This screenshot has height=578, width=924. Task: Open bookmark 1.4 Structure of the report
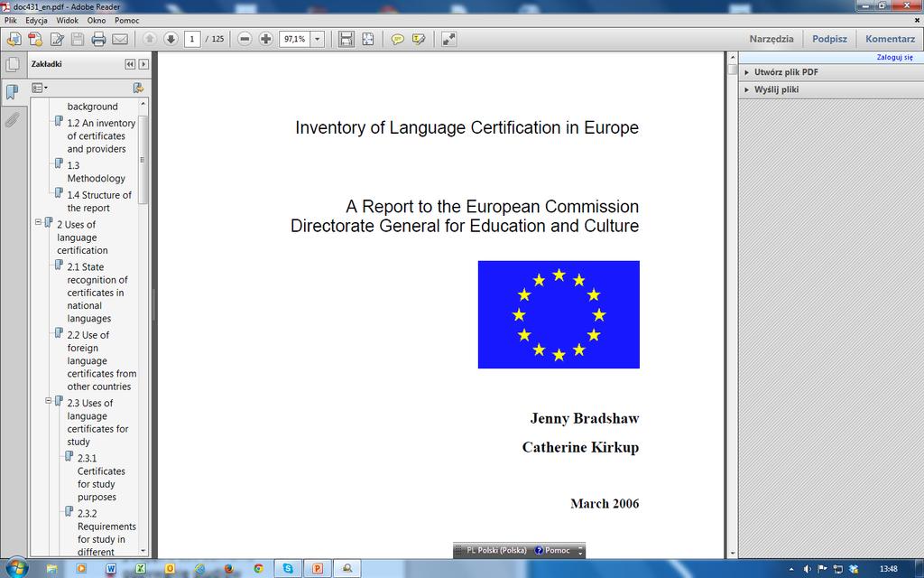pyautogui.click(x=99, y=201)
